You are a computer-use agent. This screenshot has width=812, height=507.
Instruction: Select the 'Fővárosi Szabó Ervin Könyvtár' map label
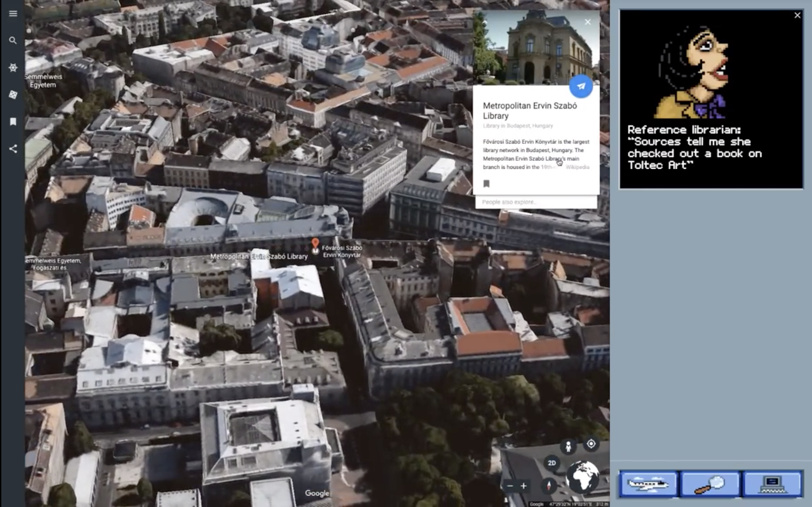[342, 251]
